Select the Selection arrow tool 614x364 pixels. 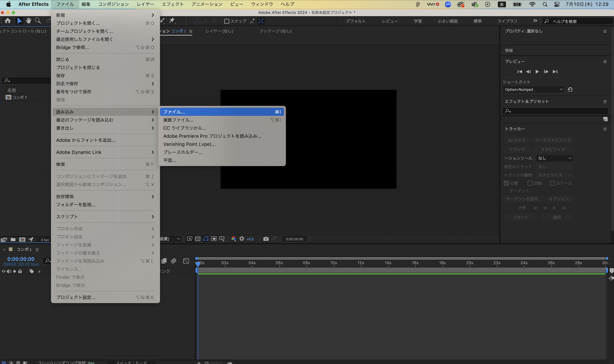19,21
